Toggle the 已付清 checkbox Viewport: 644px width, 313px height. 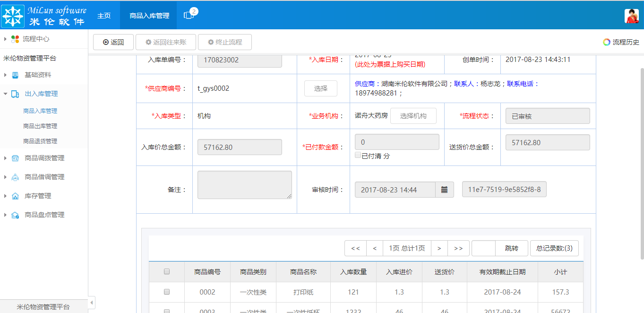[358, 155]
